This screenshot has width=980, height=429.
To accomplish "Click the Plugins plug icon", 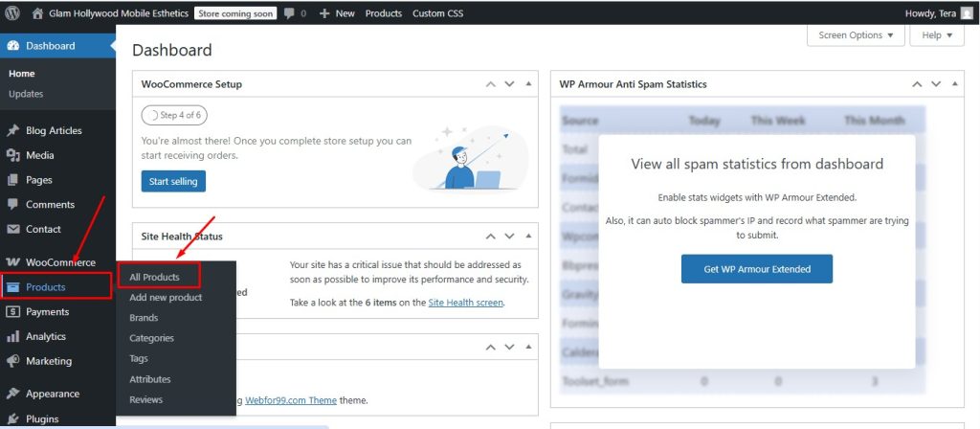I will (12, 418).
